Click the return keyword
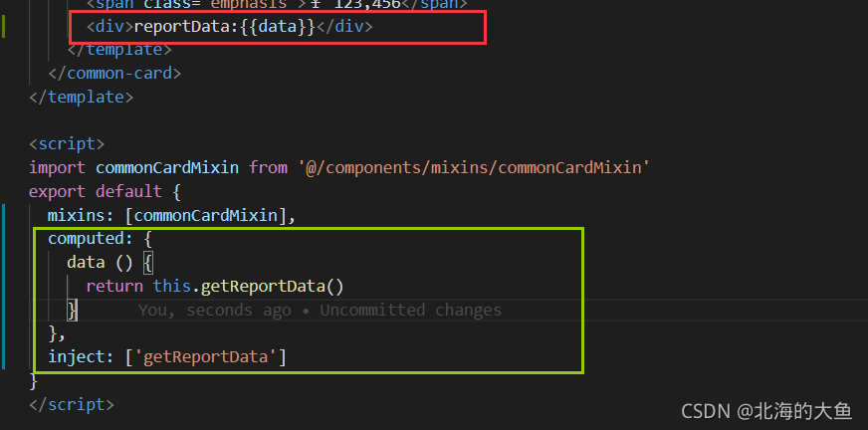 (x=114, y=287)
